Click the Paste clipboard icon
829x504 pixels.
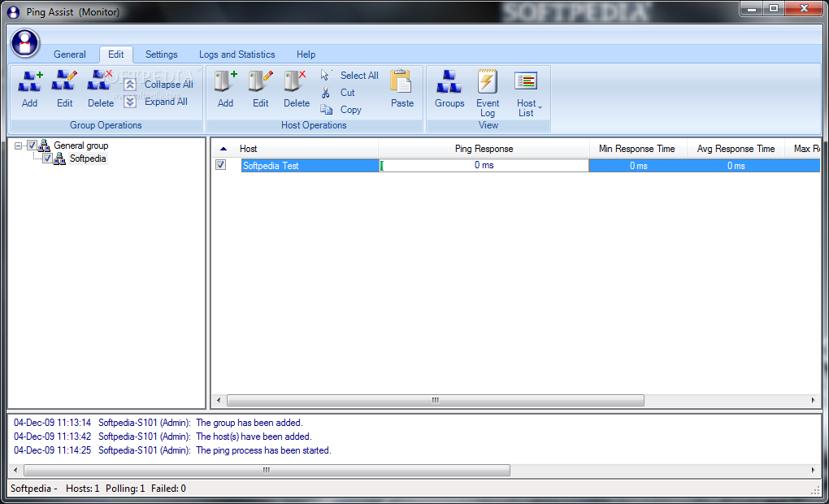[x=401, y=82]
